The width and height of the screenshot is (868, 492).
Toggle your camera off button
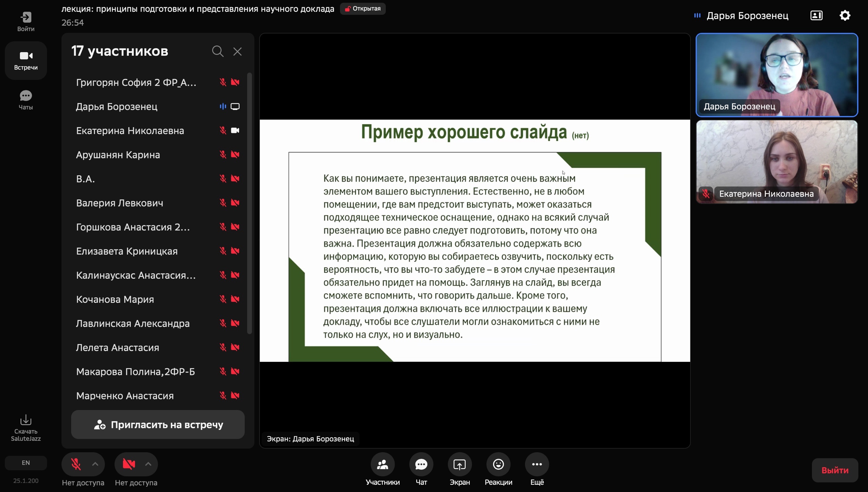(129, 464)
